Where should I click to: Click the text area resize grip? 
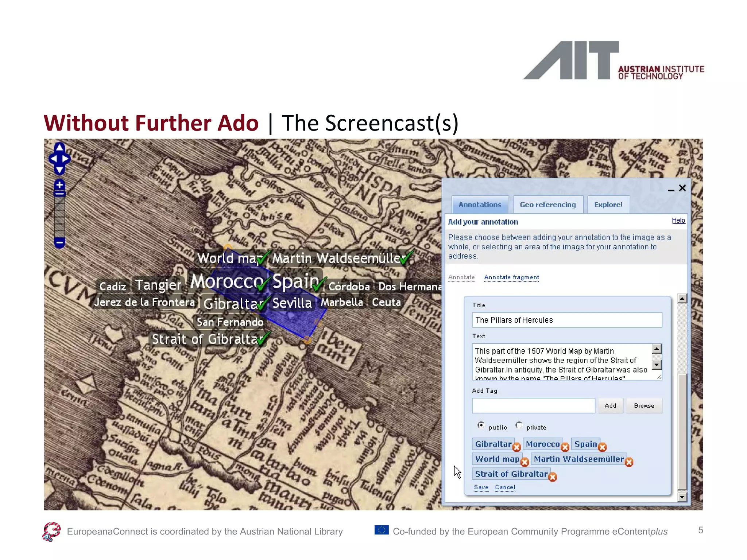[x=659, y=377]
